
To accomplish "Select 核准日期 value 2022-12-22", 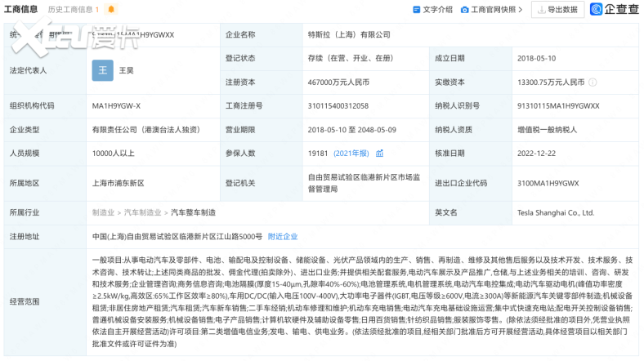I will (x=536, y=154).
